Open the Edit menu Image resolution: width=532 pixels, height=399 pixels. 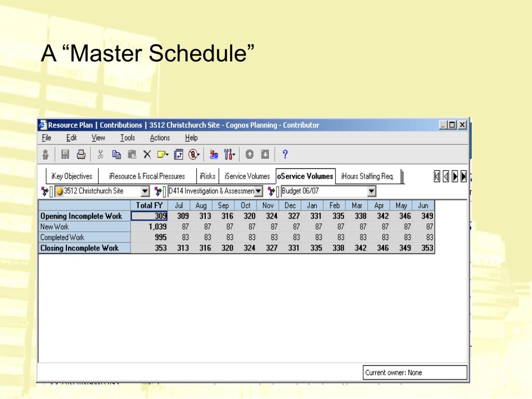(71, 138)
